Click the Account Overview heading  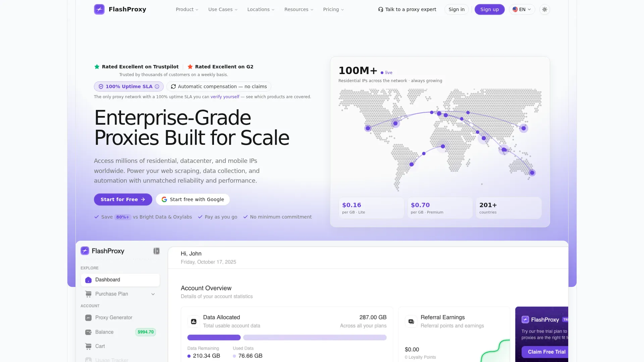[x=206, y=288]
